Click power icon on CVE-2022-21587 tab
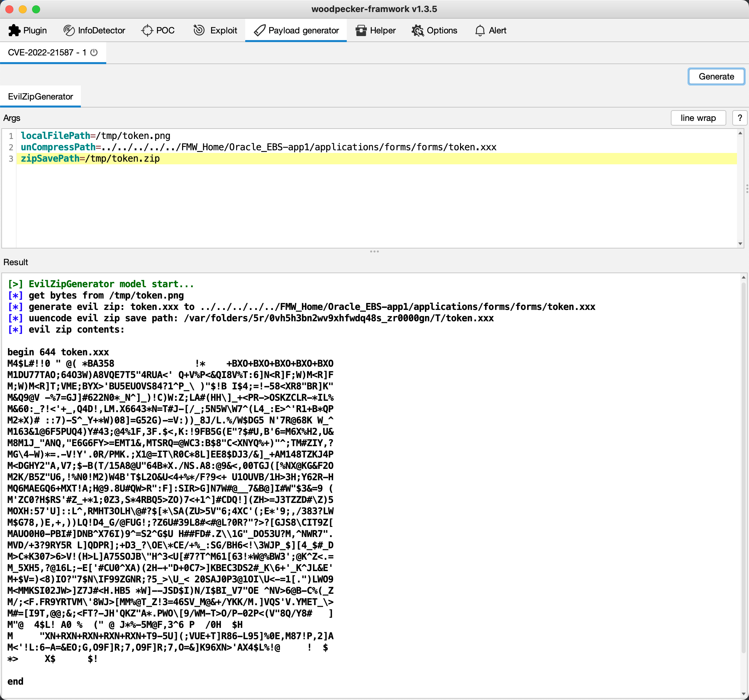 (x=94, y=52)
